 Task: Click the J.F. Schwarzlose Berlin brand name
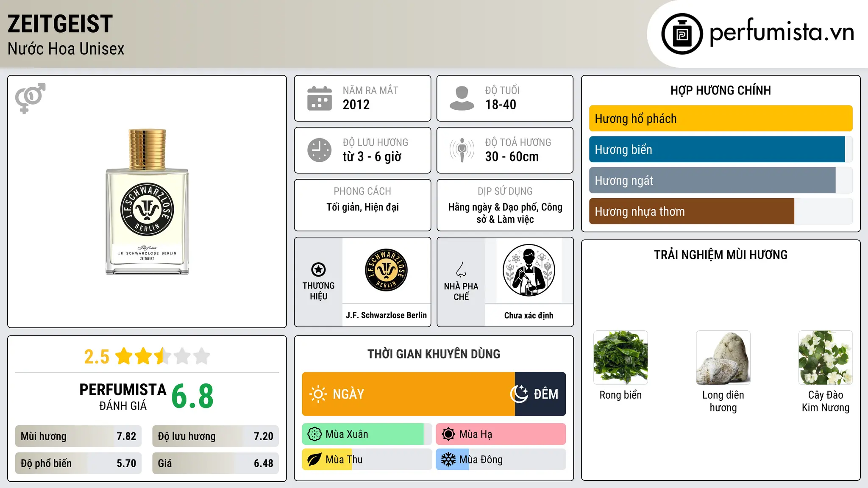(x=386, y=315)
